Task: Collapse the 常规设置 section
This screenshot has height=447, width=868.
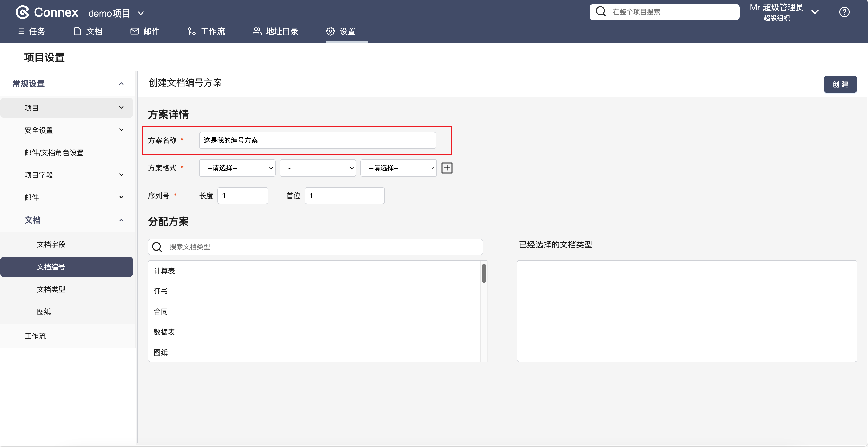Action: click(x=121, y=84)
